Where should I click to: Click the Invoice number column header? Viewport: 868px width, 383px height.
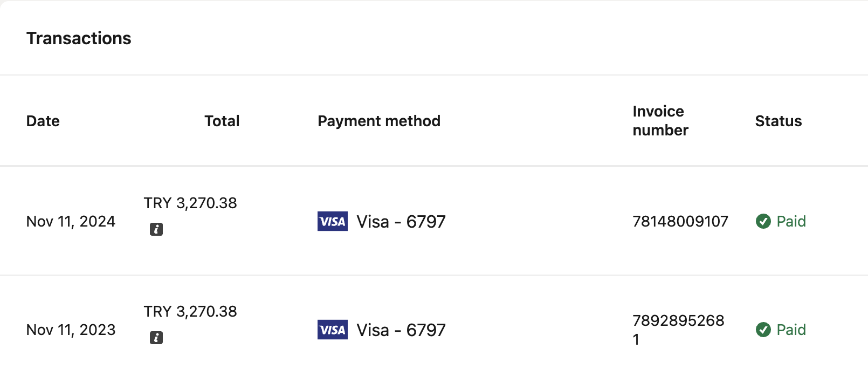click(660, 121)
